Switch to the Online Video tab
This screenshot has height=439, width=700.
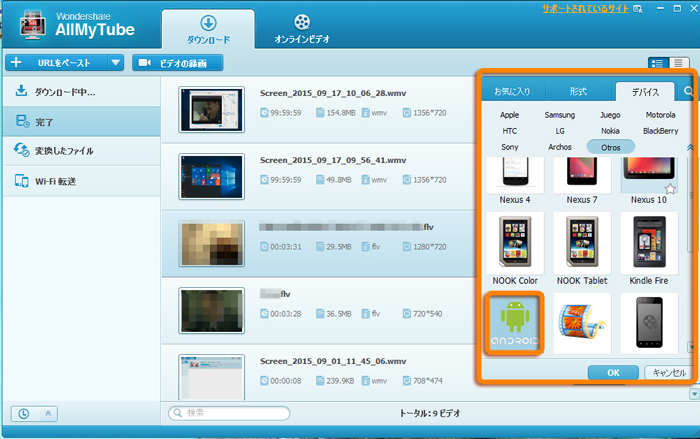(302, 29)
